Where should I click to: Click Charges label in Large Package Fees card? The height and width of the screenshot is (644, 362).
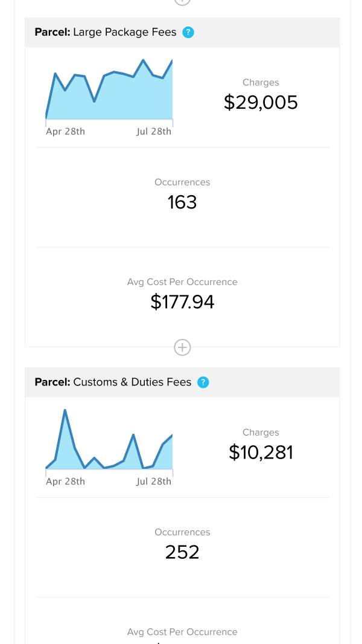[x=261, y=83]
